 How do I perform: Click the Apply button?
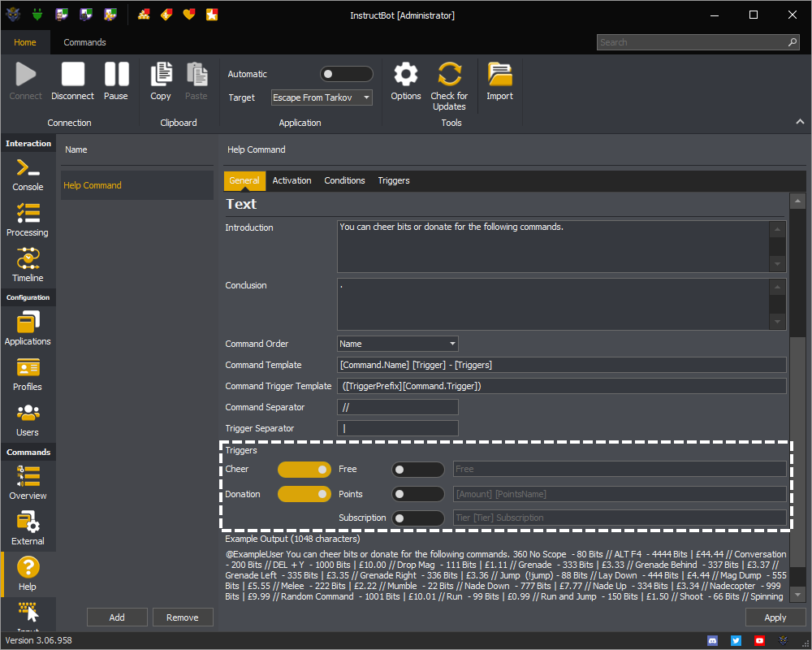tap(775, 617)
